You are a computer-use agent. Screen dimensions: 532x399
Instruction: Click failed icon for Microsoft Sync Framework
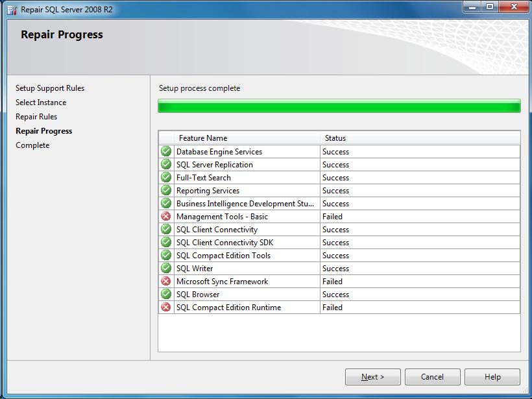click(166, 281)
